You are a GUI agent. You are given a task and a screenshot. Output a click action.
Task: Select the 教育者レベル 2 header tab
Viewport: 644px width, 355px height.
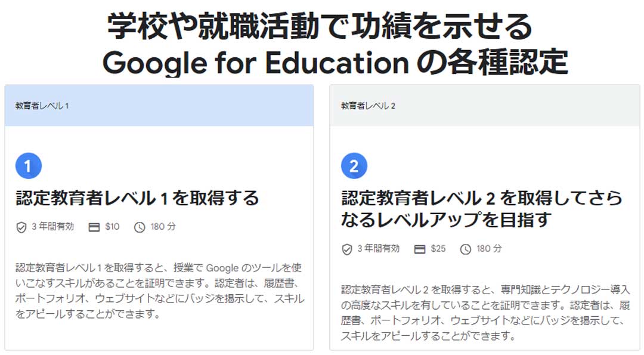[x=485, y=106]
